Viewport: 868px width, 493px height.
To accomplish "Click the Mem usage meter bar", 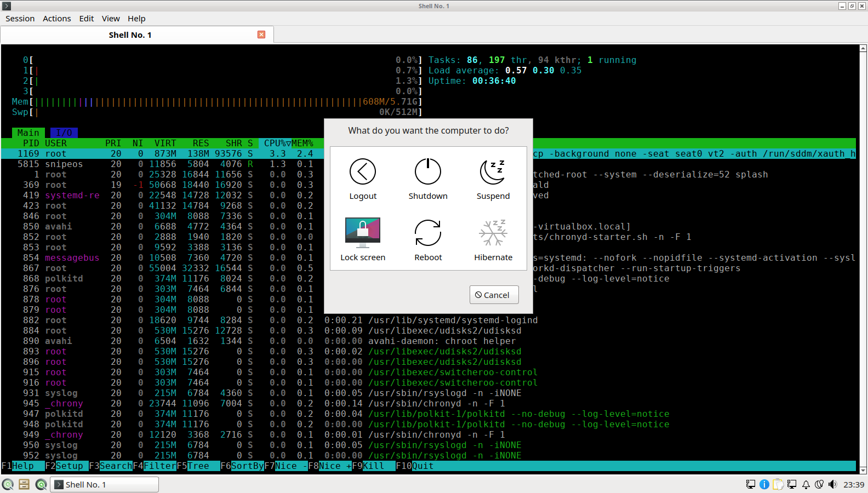I will point(217,102).
